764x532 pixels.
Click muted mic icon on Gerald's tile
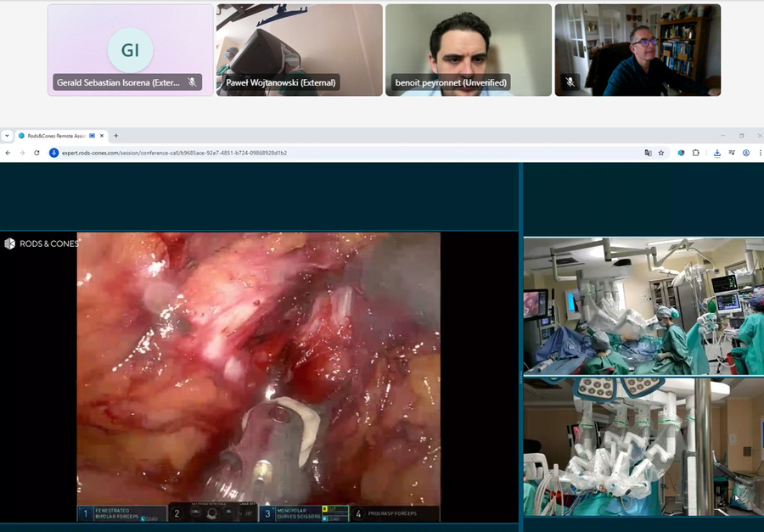(193, 82)
